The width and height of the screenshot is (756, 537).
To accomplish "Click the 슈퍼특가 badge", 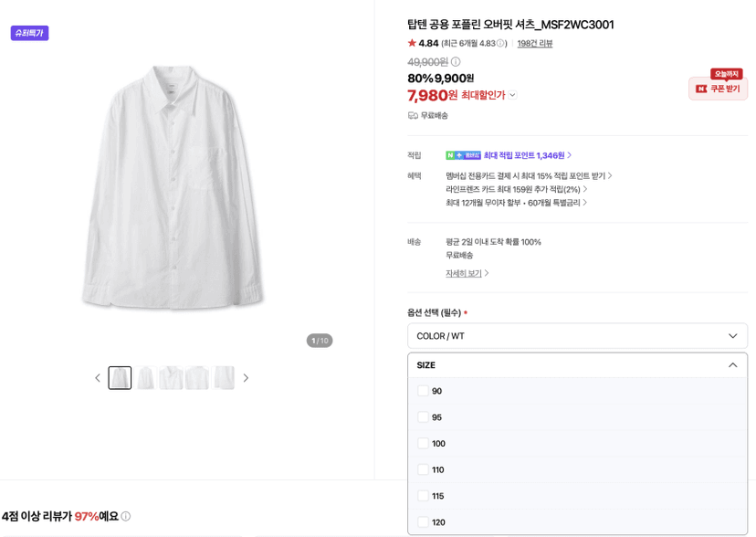I will pyautogui.click(x=30, y=33).
